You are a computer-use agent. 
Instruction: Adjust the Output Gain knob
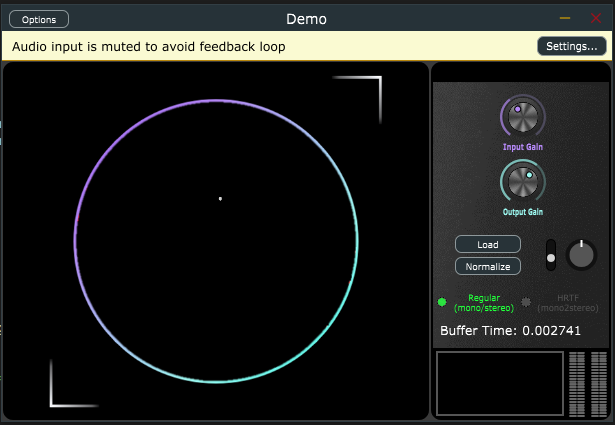coord(522,182)
